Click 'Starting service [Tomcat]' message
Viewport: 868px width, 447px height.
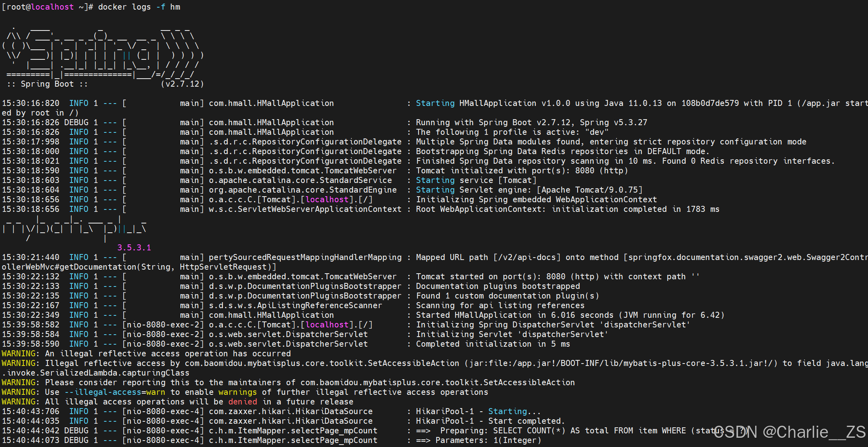476,180
